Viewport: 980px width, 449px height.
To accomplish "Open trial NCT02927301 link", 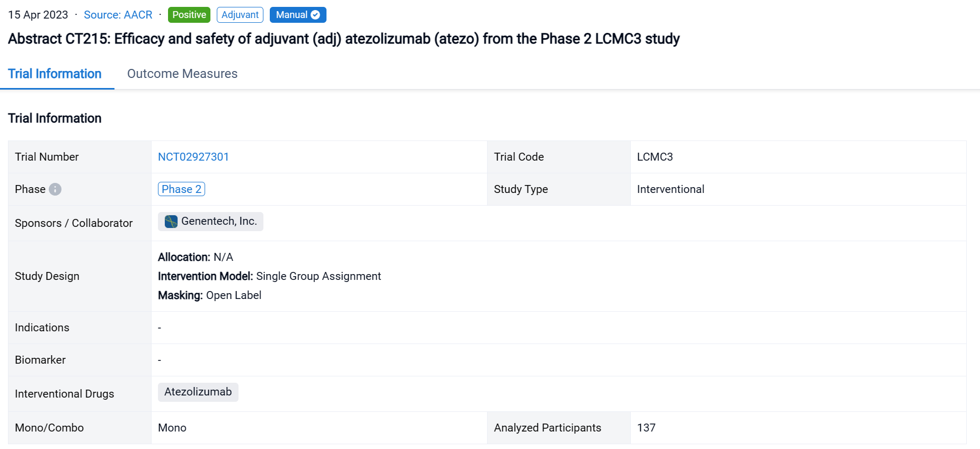I will [193, 157].
